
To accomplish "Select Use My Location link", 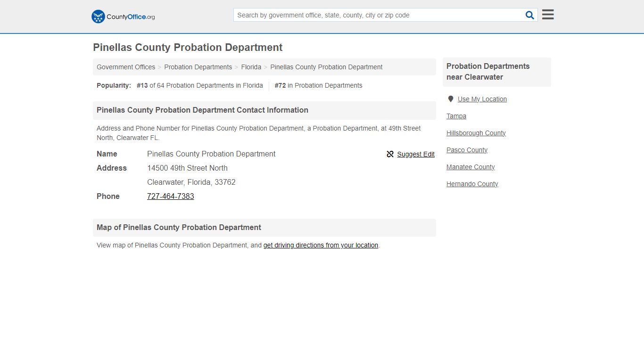I will coord(482,99).
